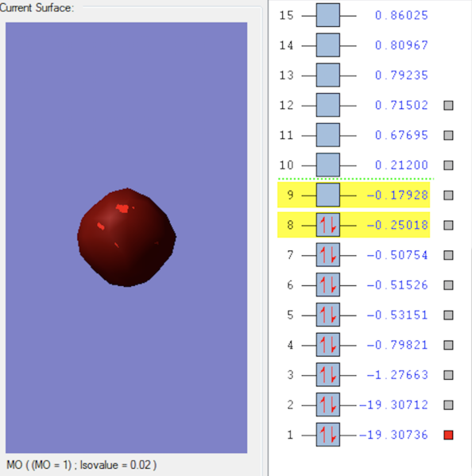
Task: Click the Current Surface label
Action: pyautogui.click(x=37, y=8)
